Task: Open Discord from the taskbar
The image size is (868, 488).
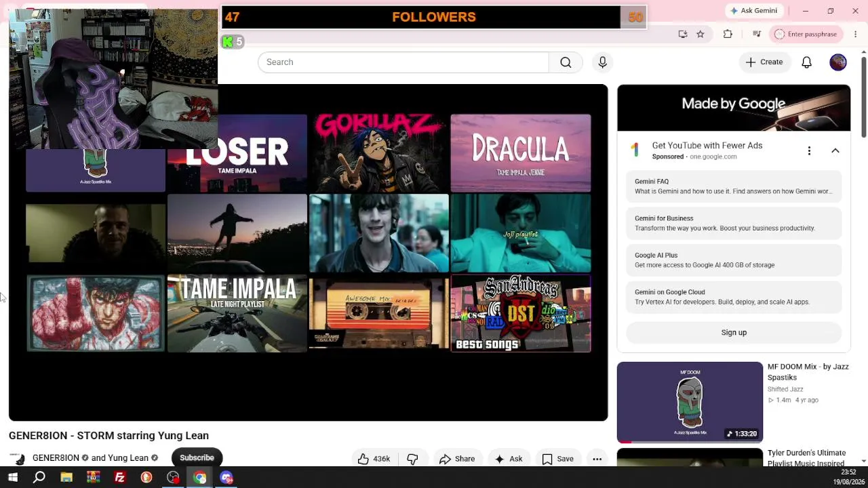Action: (x=226, y=478)
